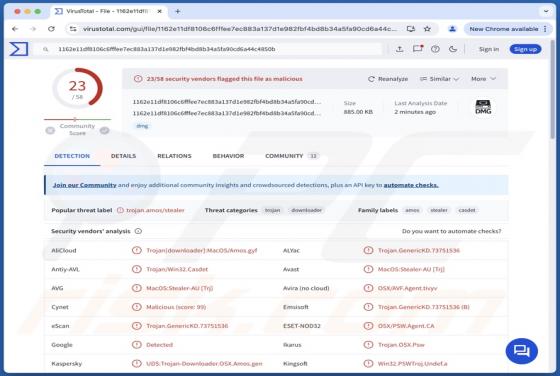The width and height of the screenshot is (560, 376).
Task: Click 2 minutes ago analysis date
Action: click(415, 112)
